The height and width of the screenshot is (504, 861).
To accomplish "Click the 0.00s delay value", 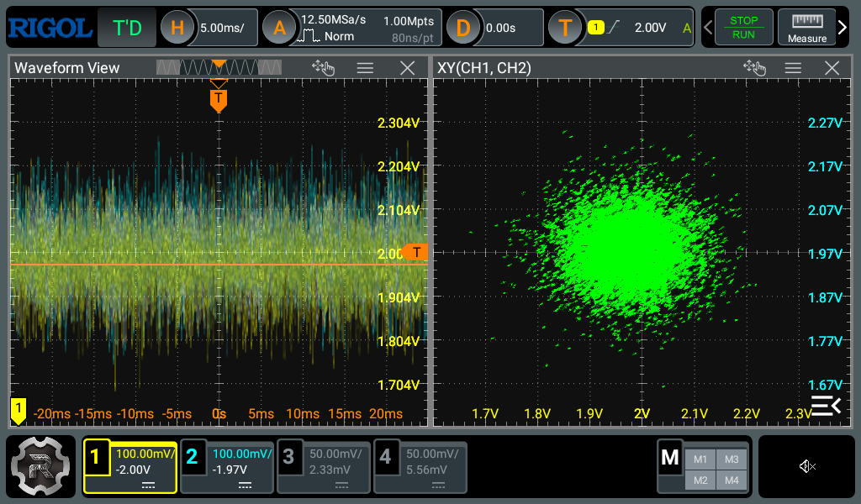I will 500,28.
